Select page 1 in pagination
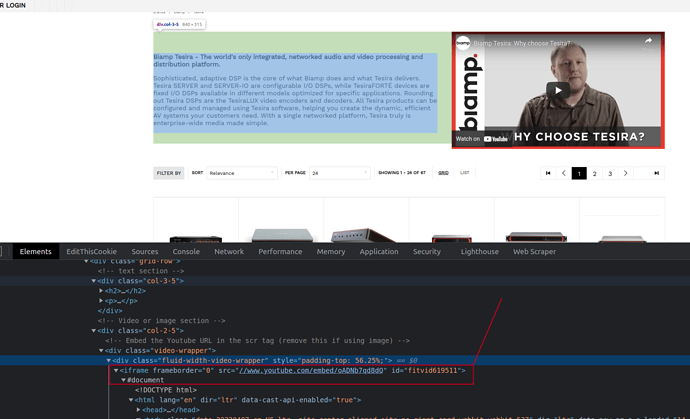Screen dimensions: 690x419 point(579,173)
